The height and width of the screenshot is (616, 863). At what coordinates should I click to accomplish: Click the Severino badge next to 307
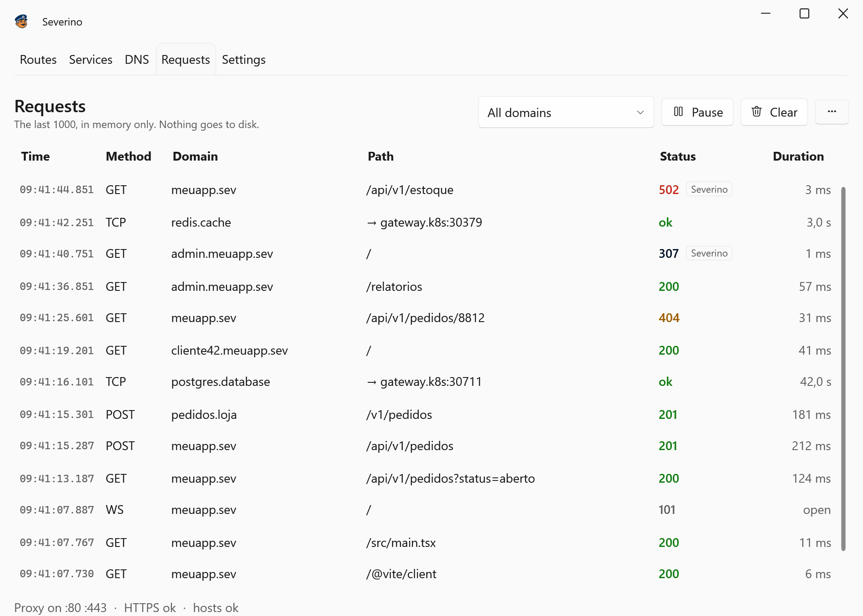(x=709, y=253)
